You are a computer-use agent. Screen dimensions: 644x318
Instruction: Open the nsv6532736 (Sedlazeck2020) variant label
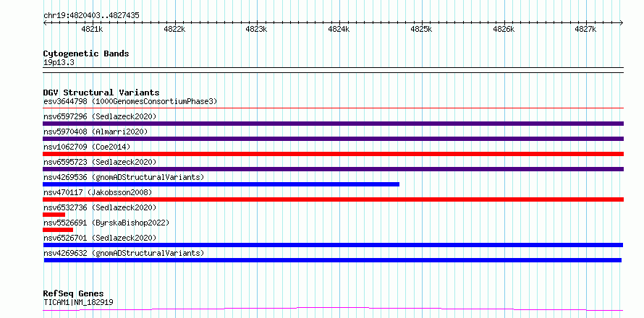coord(100,207)
